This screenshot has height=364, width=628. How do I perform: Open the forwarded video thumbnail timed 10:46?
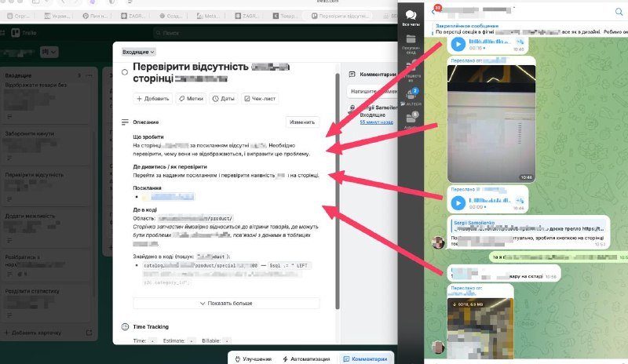pyautogui.click(x=491, y=123)
